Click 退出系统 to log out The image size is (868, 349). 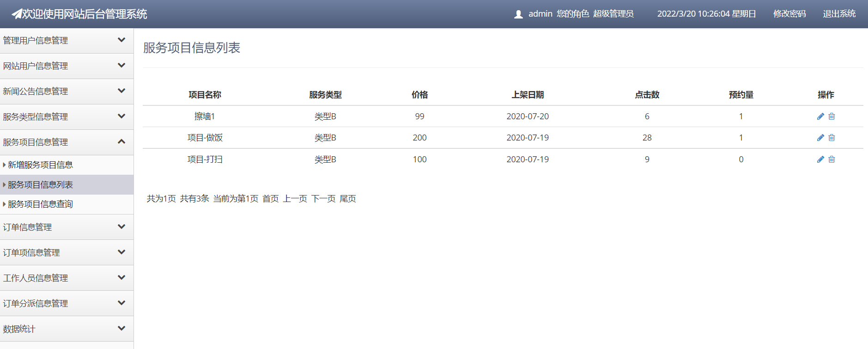pos(839,14)
